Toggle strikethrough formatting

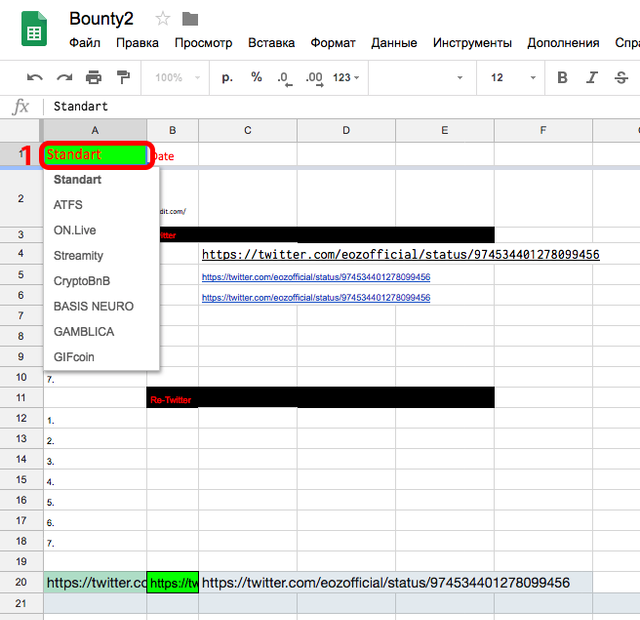621,77
